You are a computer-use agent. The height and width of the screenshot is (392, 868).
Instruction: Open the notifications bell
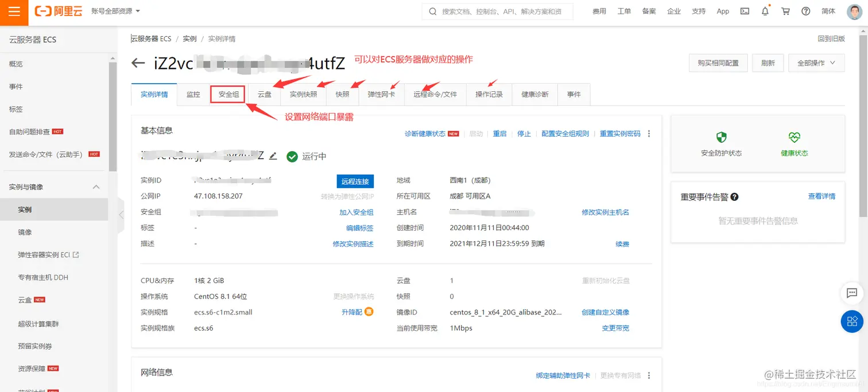[x=765, y=11]
